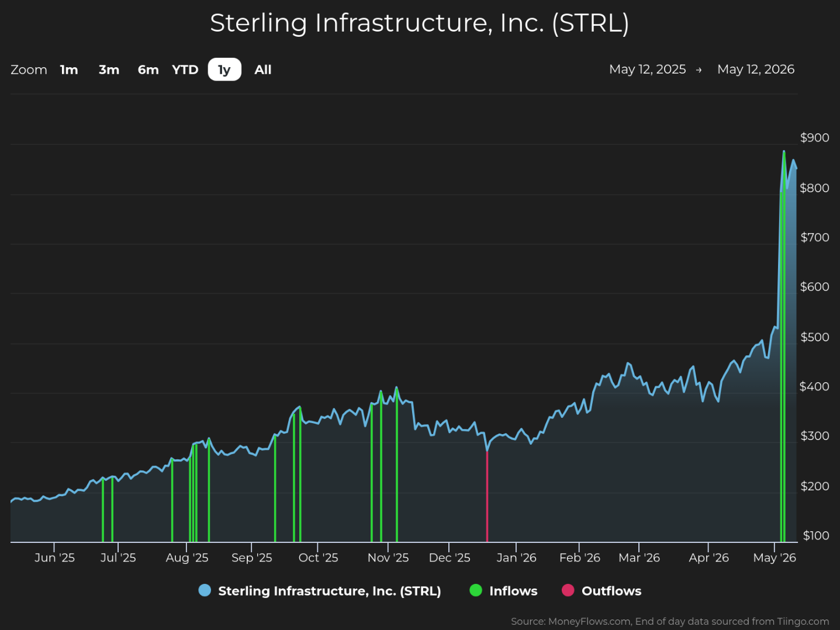Click the $700 axis label
This screenshot has width=840, height=630.
click(x=814, y=237)
